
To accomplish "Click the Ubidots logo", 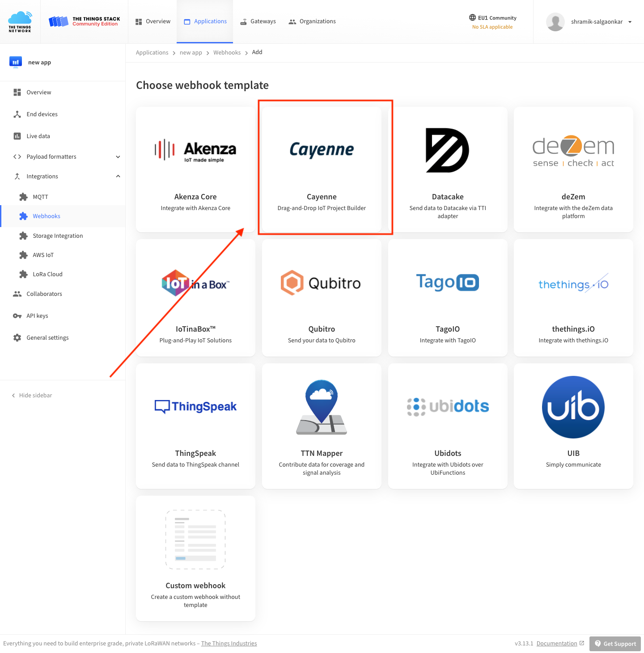I will [x=448, y=407].
